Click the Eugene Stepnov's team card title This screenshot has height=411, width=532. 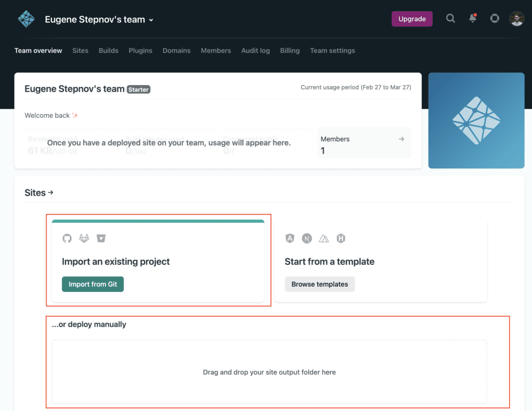tap(75, 89)
